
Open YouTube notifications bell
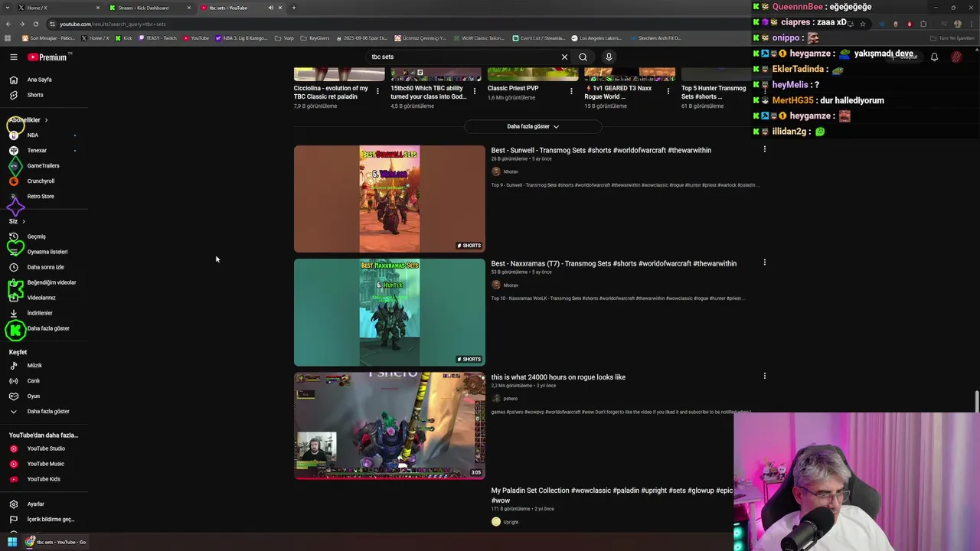(934, 57)
